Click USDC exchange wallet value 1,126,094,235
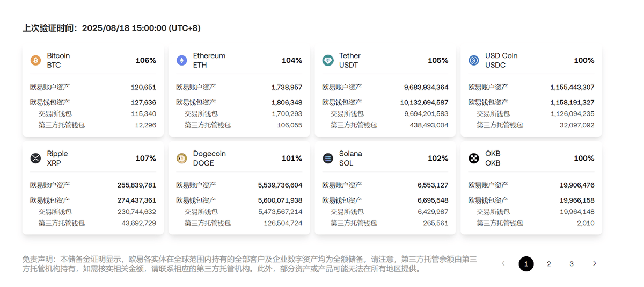644x287 pixels. (572, 113)
